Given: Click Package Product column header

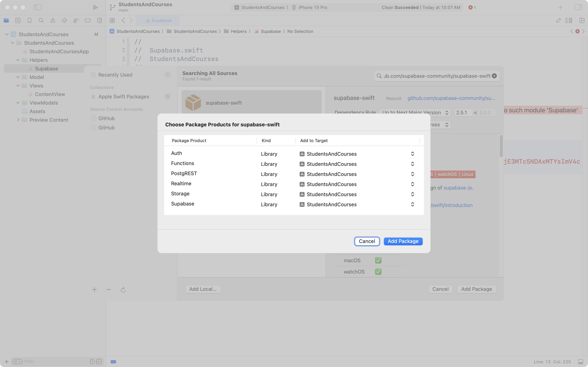Looking at the screenshot, I should (x=189, y=141).
